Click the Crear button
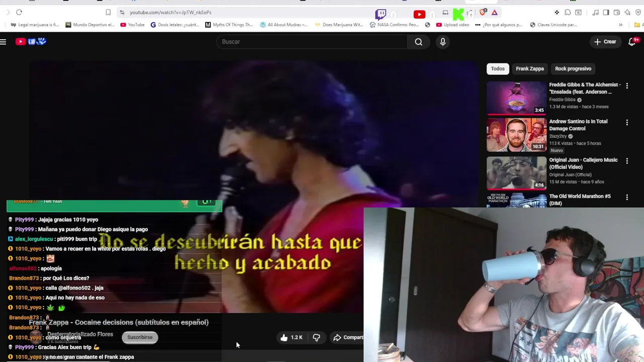 tap(605, 42)
